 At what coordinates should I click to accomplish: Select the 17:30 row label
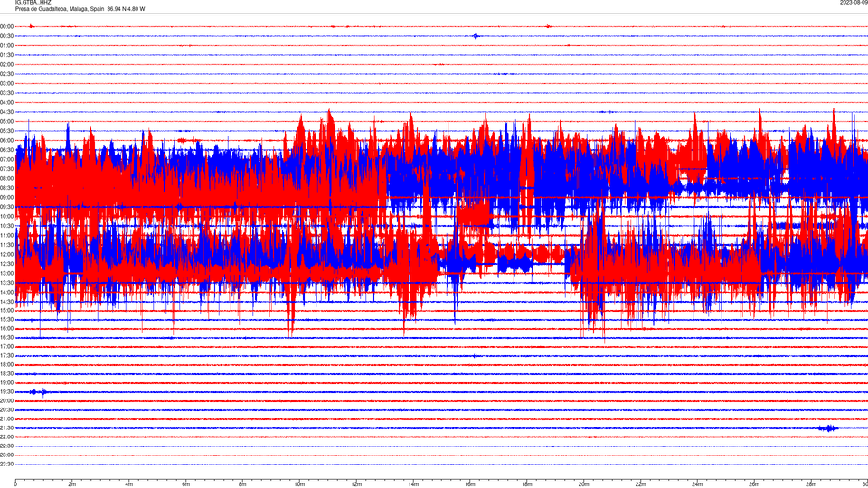point(6,356)
